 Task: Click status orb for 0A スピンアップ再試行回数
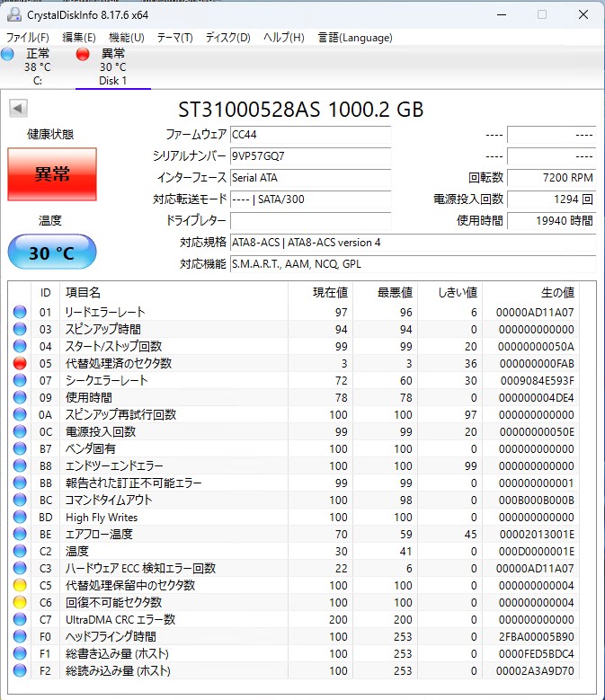coord(20,414)
